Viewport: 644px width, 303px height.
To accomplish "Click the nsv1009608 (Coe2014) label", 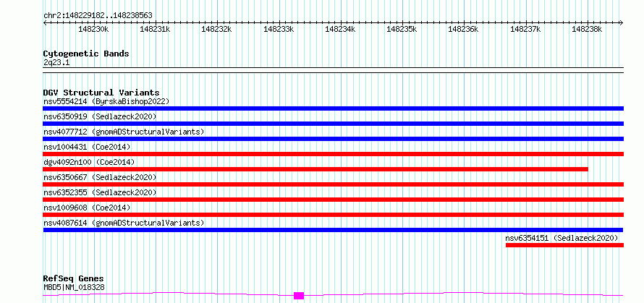I will click(87, 208).
